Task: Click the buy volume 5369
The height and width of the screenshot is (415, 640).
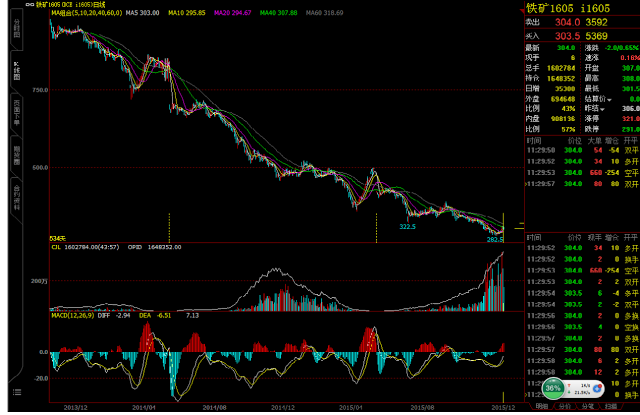Action: (596, 36)
